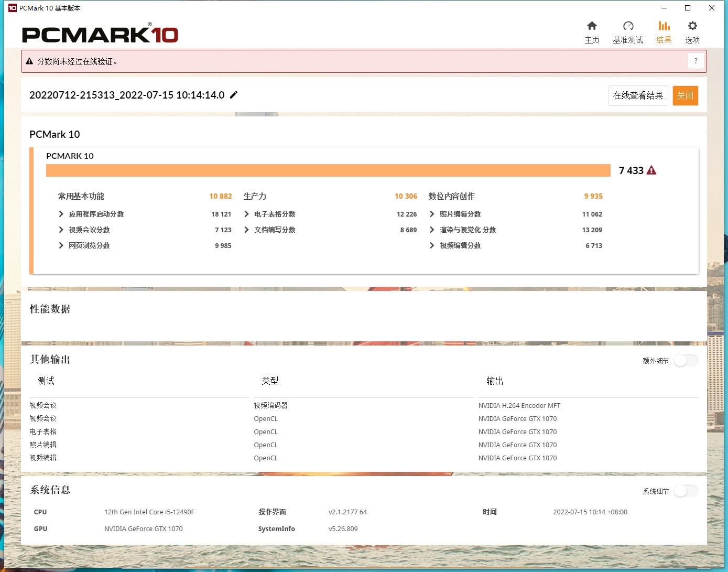Turn on the 系统细节 toggle
Viewport: 728px width, 572px height.
click(x=686, y=491)
